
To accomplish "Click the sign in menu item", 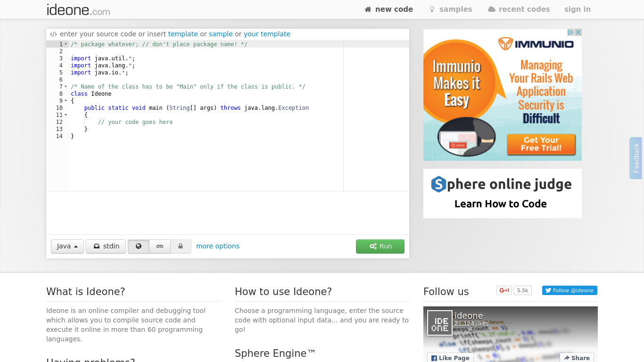I will (x=577, y=9).
